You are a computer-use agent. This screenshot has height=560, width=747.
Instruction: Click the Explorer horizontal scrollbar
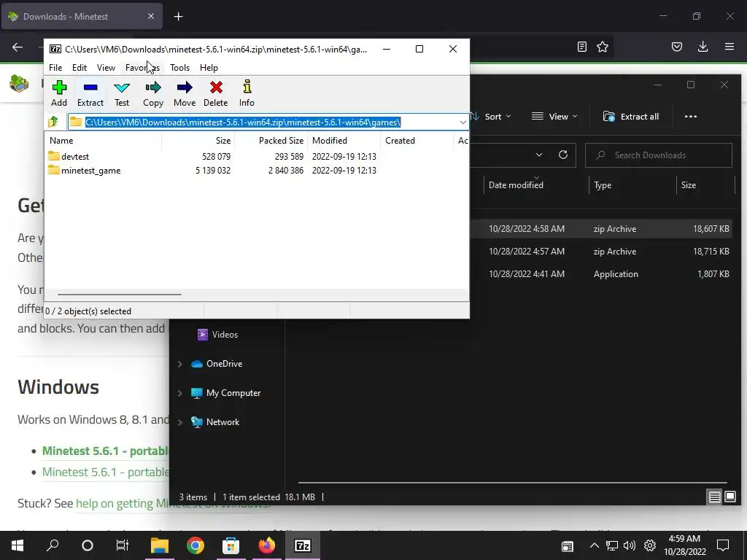512,483
